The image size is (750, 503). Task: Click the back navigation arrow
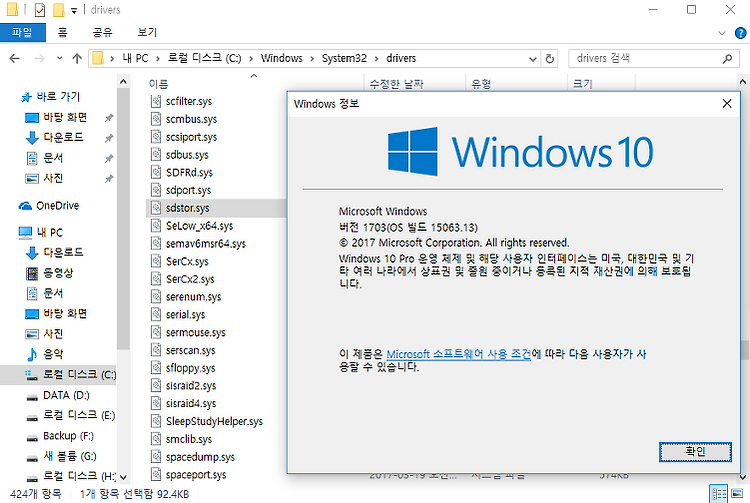tap(15, 58)
